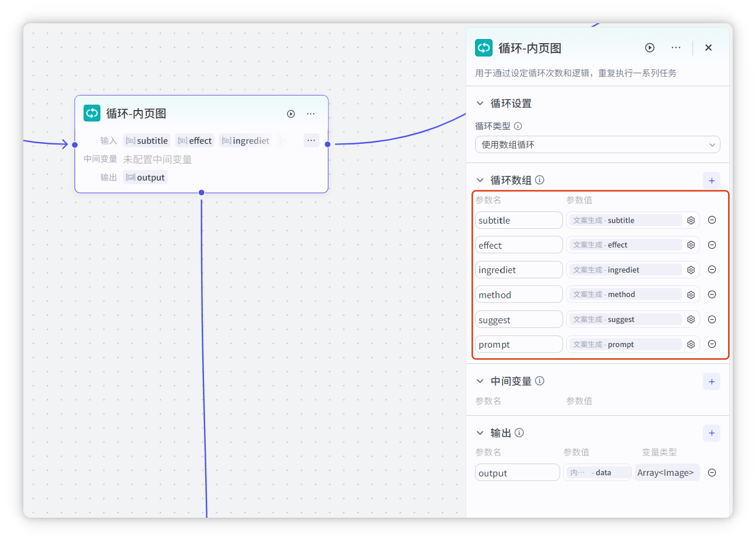
Task: Open settings gear for method parameter
Action: [691, 295]
